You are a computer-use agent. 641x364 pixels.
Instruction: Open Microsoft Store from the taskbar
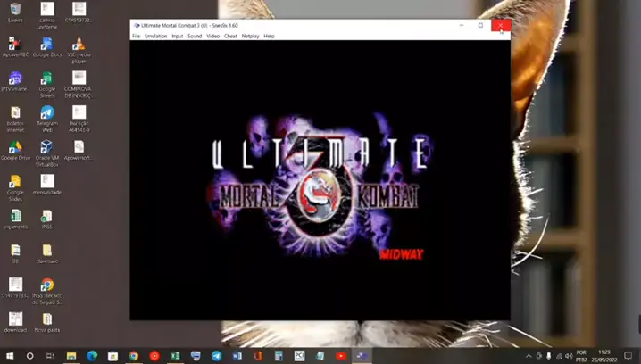coord(112,356)
